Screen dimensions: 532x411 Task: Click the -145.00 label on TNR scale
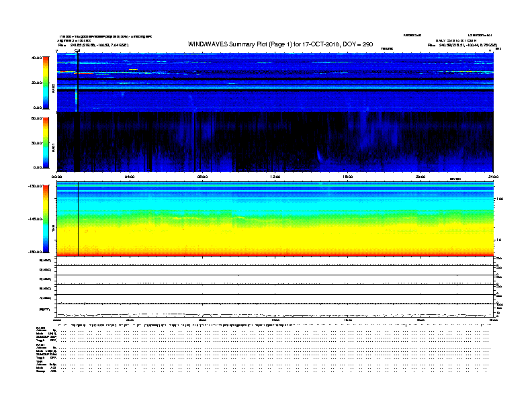pos(35,219)
